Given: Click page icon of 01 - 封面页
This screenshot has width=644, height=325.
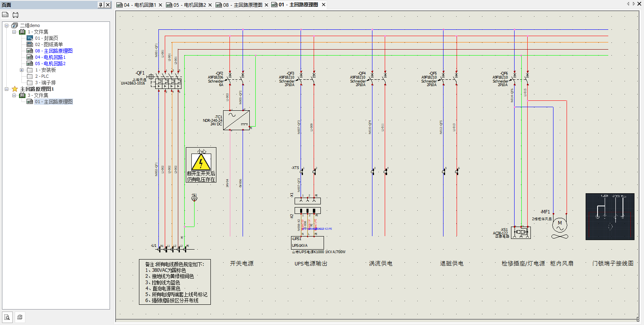Looking at the screenshot, I should (30, 38).
